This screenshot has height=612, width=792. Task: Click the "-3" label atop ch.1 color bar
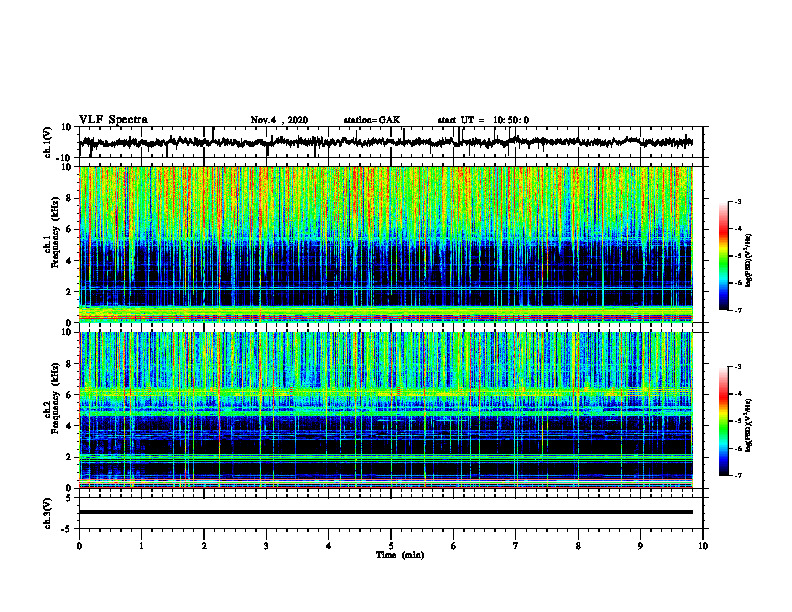737,201
